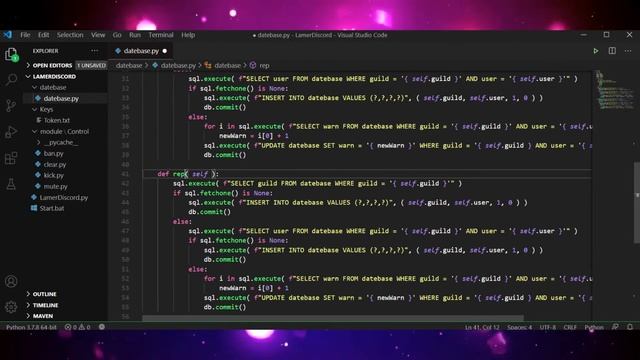Open the Manage gear settings
The image size is (640, 360).
[11, 307]
